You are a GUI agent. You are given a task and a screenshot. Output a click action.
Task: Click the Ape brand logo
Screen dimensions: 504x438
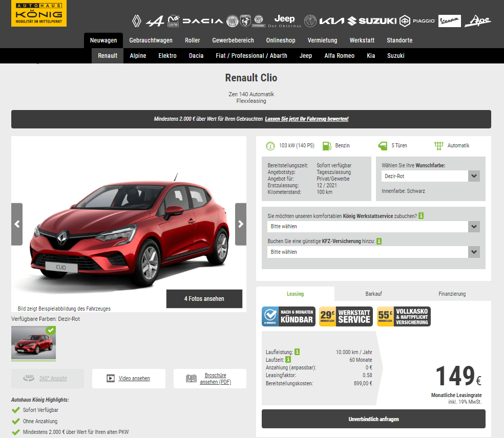pos(478,21)
